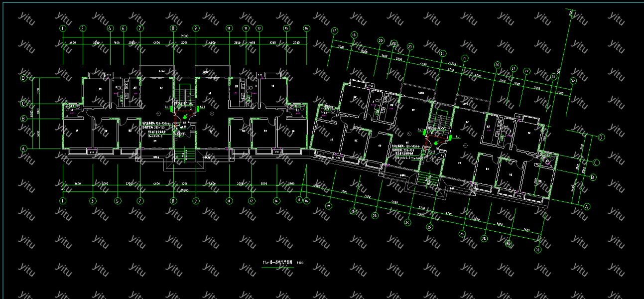Select grid axis bubble number 4

pyautogui.click(x=110, y=28)
